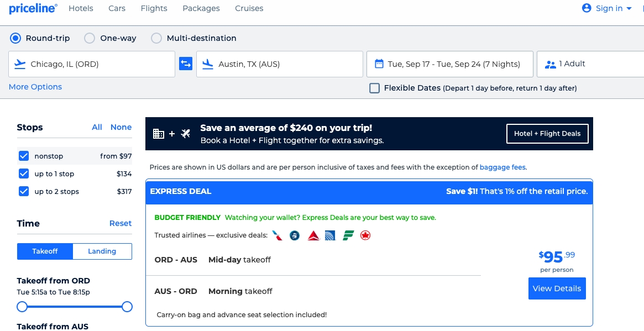This screenshot has width=644, height=331.
Task: Open the Packages menu item
Action: [x=201, y=8]
